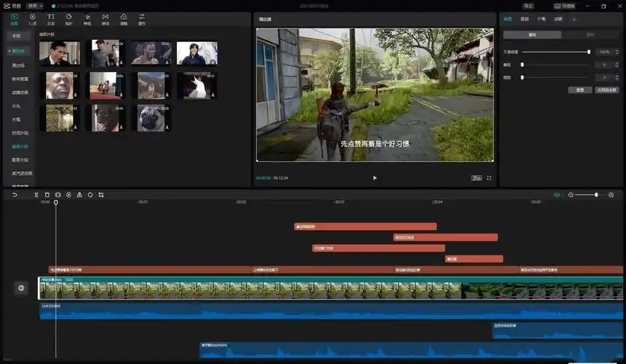Switch to the Audio tab in the right panel
Image resolution: width=626 pixels, height=364 pixels.
point(525,19)
